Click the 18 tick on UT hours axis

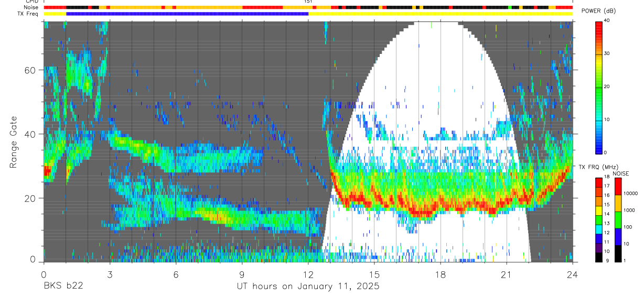click(441, 273)
